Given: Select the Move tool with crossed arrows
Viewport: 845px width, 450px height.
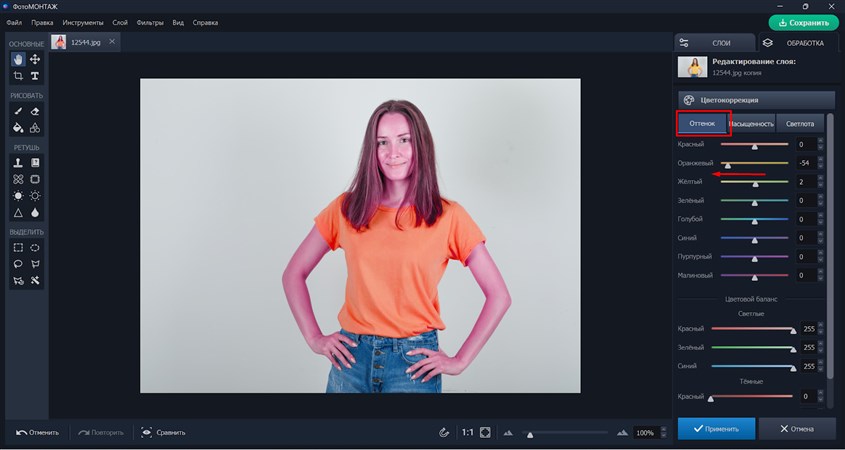Looking at the screenshot, I should [x=35, y=60].
